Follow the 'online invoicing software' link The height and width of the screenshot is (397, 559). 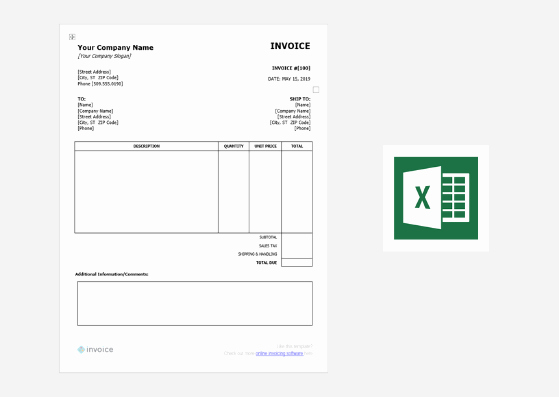pyautogui.click(x=280, y=354)
